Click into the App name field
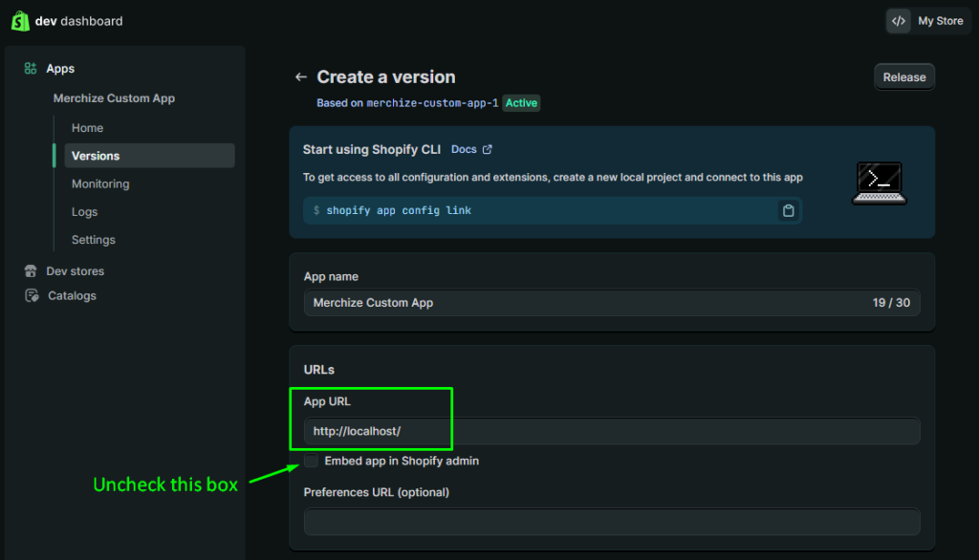The height and width of the screenshot is (560, 979). pos(612,303)
